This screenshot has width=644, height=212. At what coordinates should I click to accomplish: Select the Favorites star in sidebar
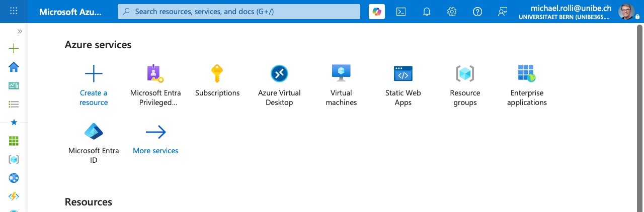coord(14,122)
